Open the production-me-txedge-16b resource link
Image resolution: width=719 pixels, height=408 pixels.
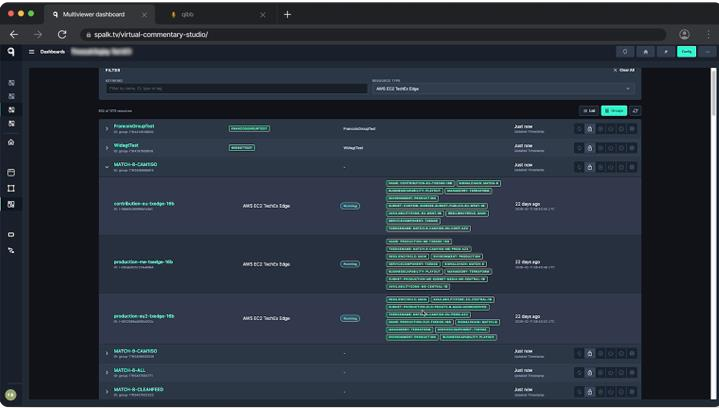pyautogui.click(x=144, y=262)
